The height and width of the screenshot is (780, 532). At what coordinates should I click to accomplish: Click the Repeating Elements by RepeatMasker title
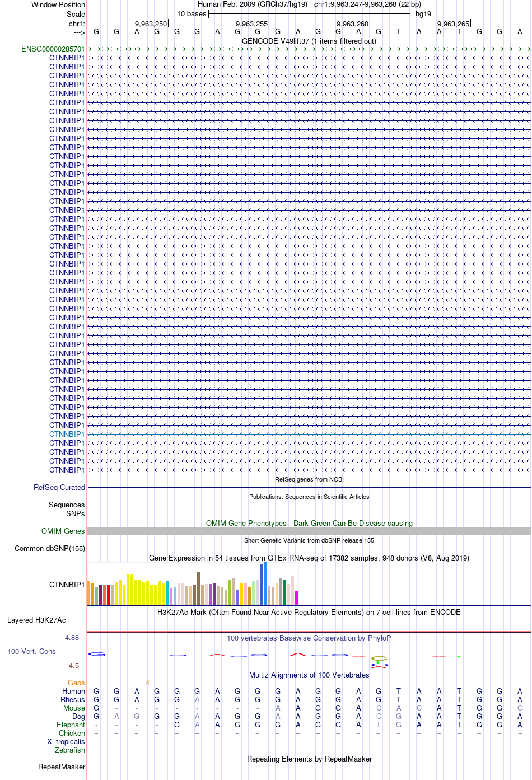pyautogui.click(x=309, y=759)
